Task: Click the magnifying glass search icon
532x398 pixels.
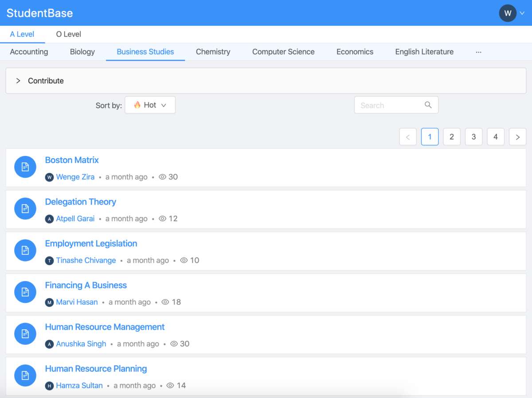Action: (x=428, y=105)
